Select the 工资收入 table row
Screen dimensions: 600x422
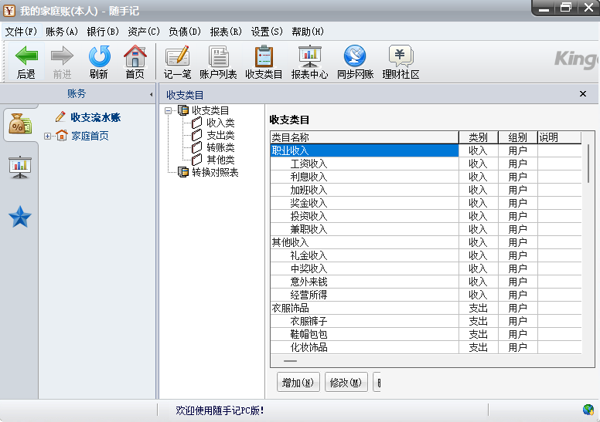coord(308,163)
